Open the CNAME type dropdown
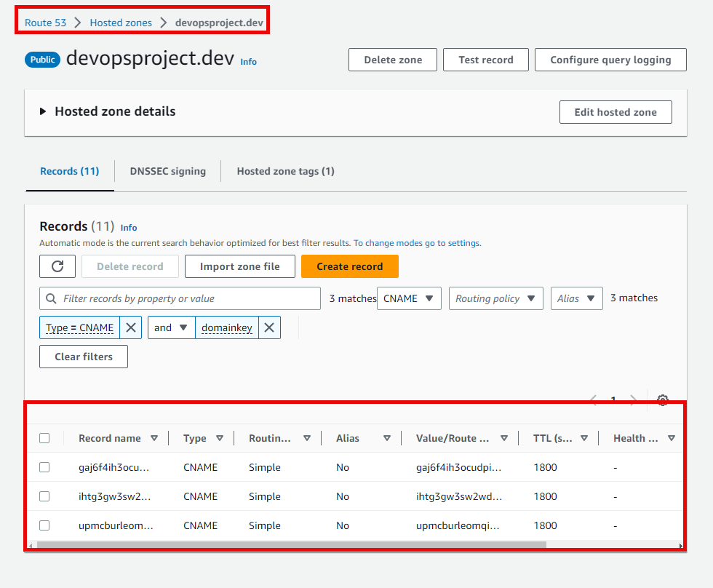The height and width of the screenshot is (588, 713). (409, 298)
